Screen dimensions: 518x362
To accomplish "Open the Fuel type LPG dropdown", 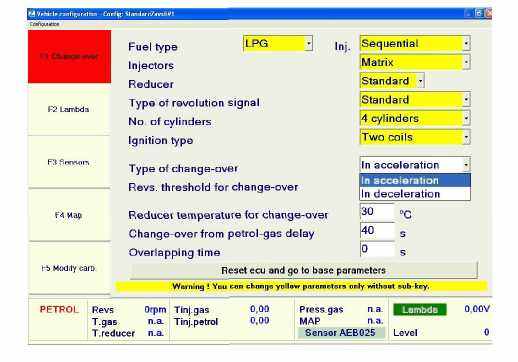I will pos(278,43).
